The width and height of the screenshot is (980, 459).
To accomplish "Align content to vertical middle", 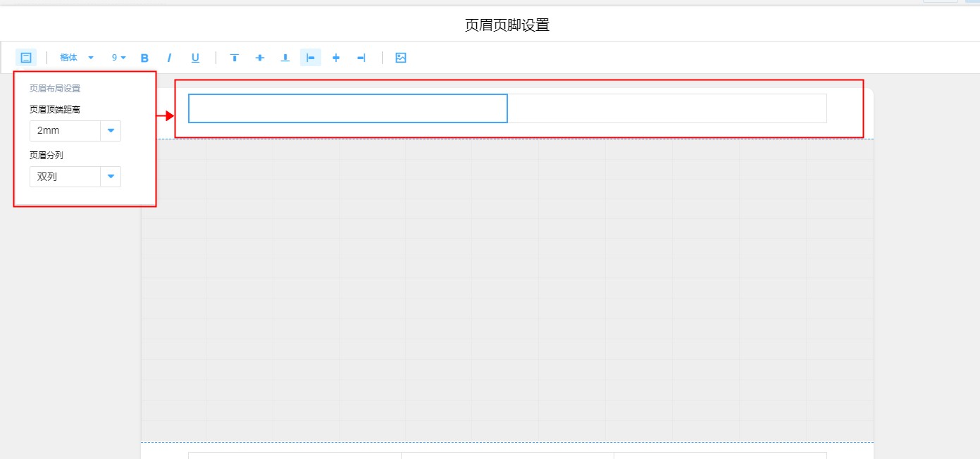I will [x=260, y=58].
